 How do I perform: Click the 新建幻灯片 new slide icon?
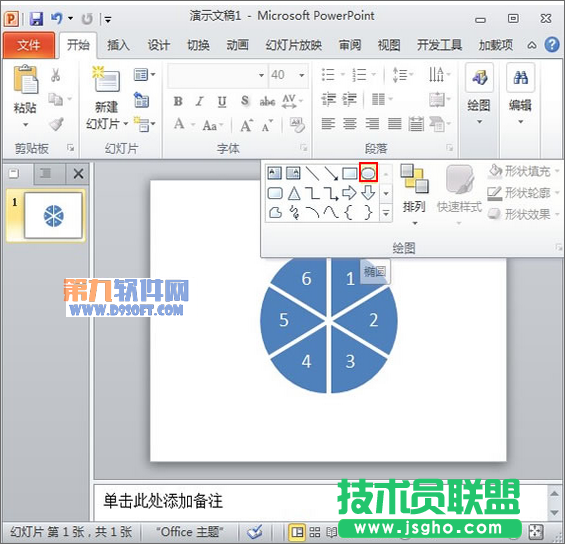coord(106,79)
